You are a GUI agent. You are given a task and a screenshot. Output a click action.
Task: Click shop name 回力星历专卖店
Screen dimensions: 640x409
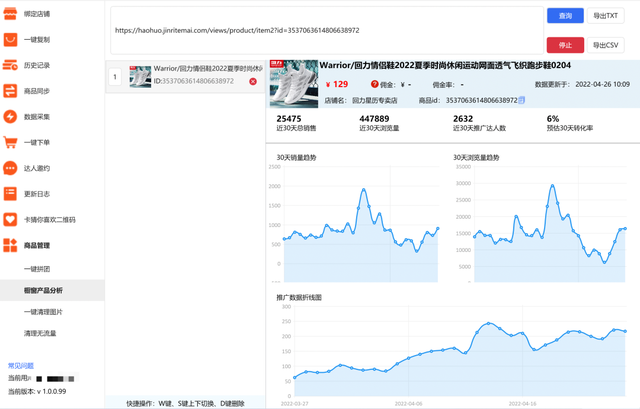[x=375, y=100]
